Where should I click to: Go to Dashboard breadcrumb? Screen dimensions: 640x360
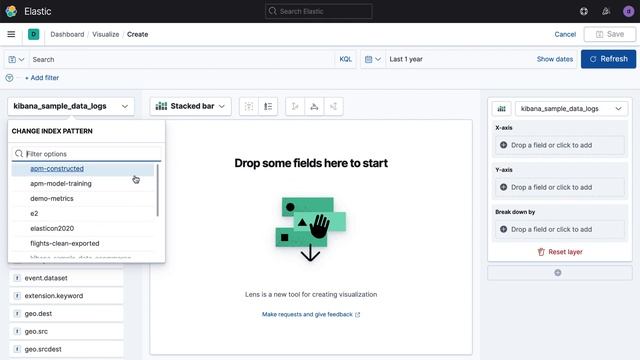[x=67, y=34]
